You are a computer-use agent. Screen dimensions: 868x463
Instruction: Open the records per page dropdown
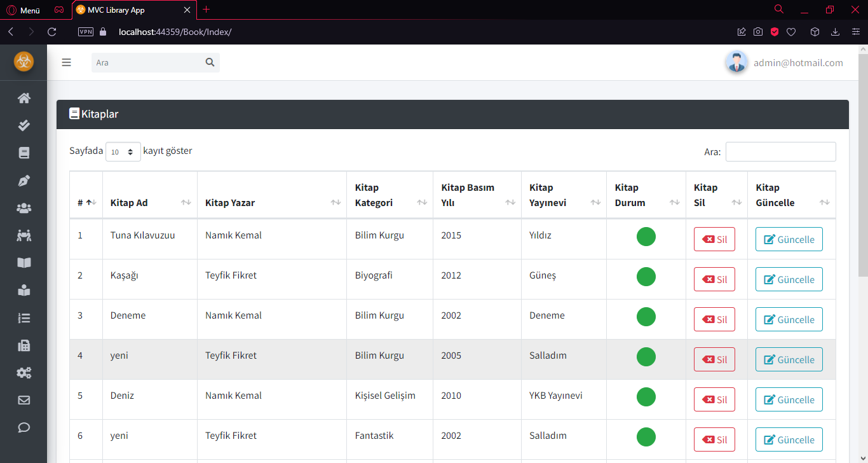(123, 151)
